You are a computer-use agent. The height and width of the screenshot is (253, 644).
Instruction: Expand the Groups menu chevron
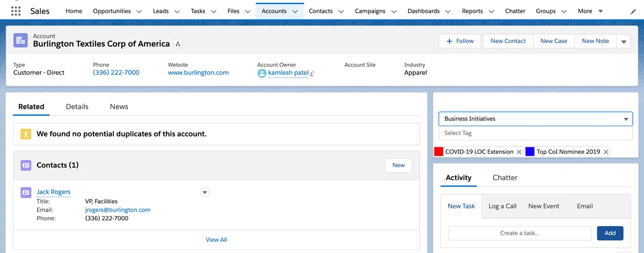pyautogui.click(x=564, y=11)
